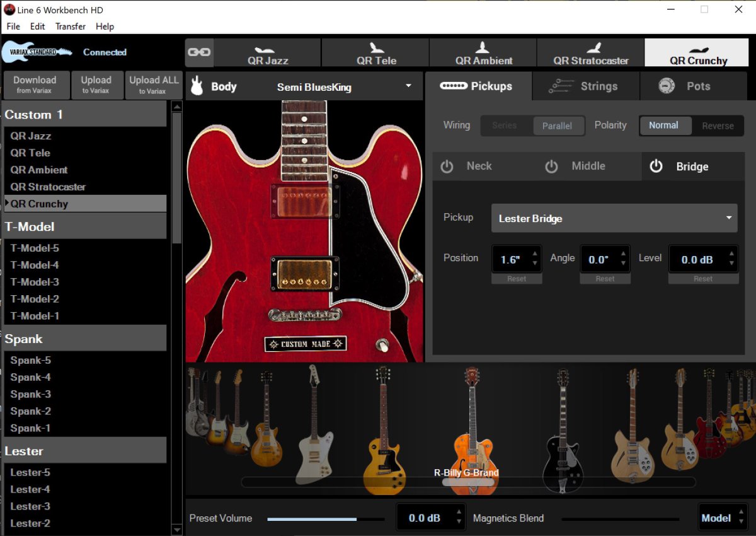Adjust the Preset Volume slider
Screen dimensions: 756x536
(x=326, y=519)
